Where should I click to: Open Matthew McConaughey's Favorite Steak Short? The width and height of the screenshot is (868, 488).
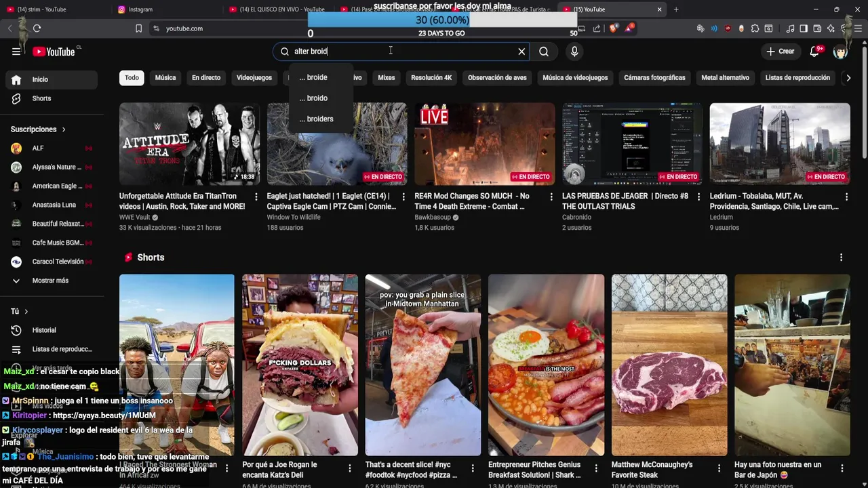[x=669, y=365]
